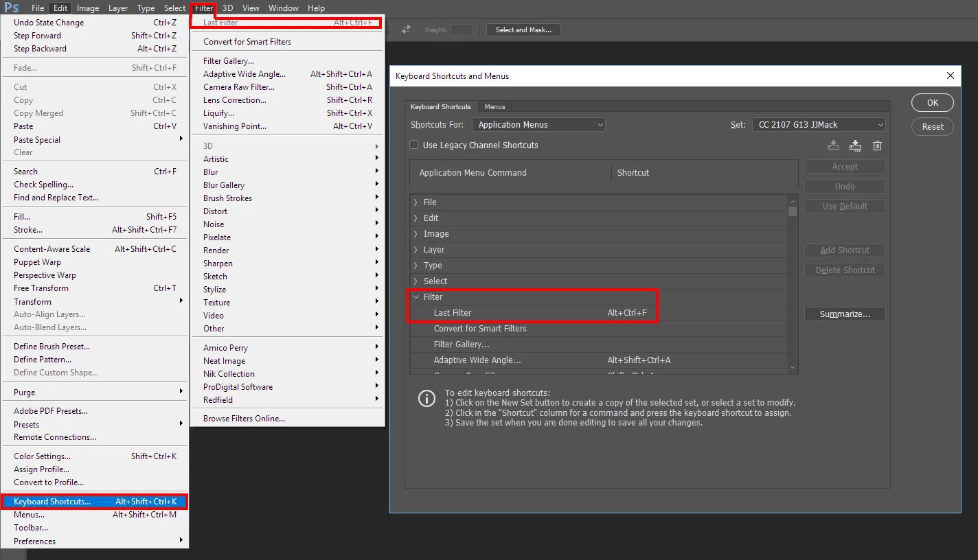Expand the Type command group in dialog
Image resolution: width=978 pixels, height=560 pixels.
tap(415, 266)
